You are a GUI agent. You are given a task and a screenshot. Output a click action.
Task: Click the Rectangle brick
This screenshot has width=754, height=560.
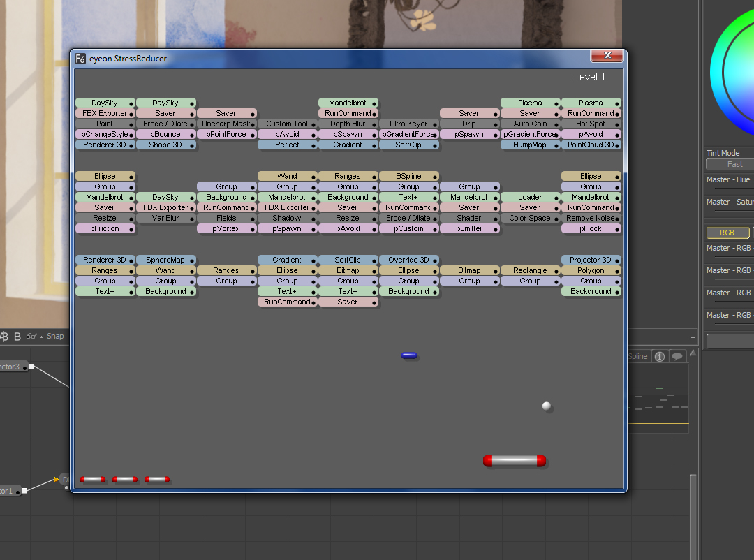(531, 271)
